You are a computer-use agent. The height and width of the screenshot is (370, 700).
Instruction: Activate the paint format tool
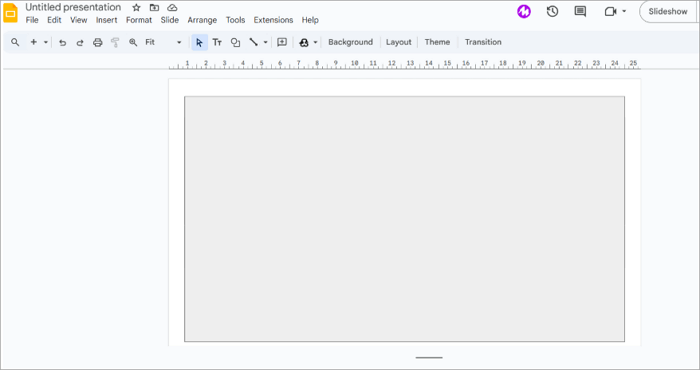[x=115, y=42]
